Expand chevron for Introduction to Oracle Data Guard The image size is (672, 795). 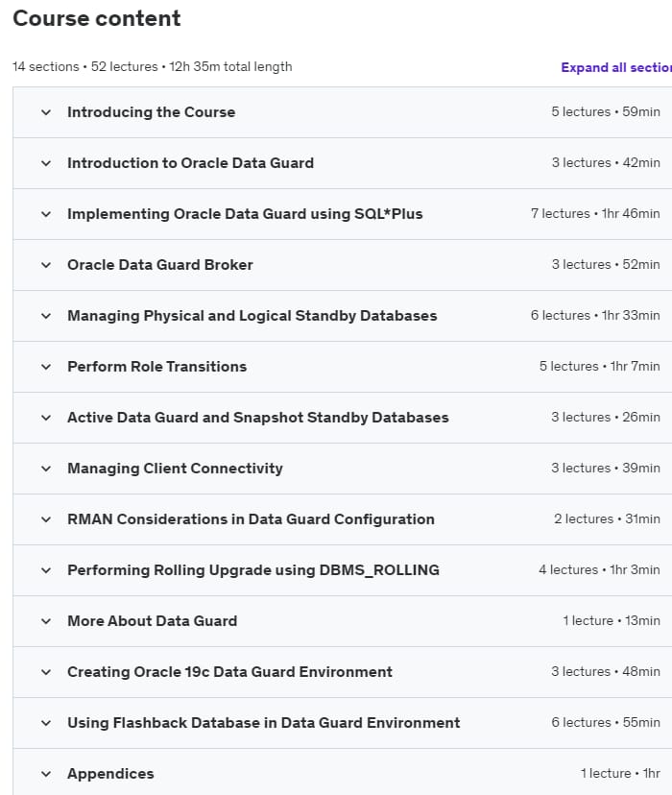point(46,163)
